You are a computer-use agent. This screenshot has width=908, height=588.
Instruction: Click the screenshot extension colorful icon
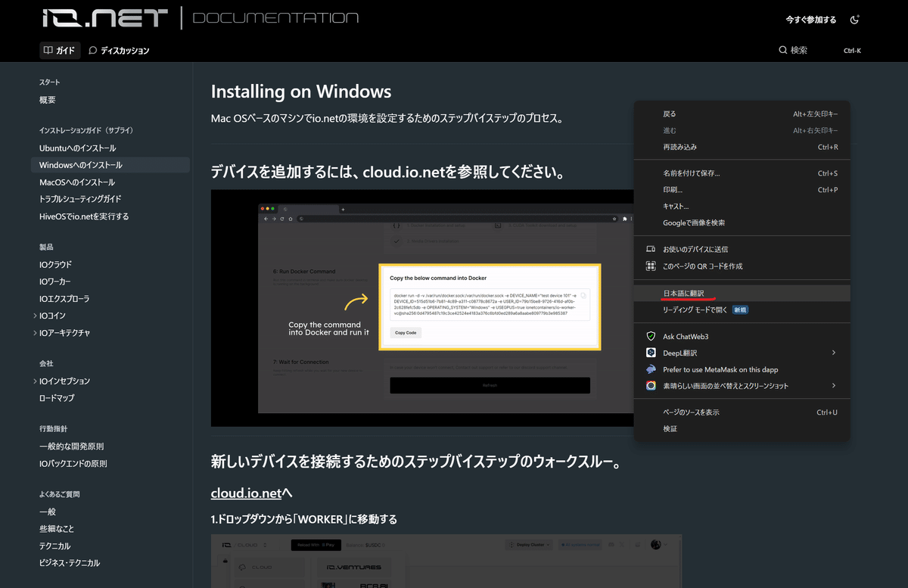click(650, 386)
